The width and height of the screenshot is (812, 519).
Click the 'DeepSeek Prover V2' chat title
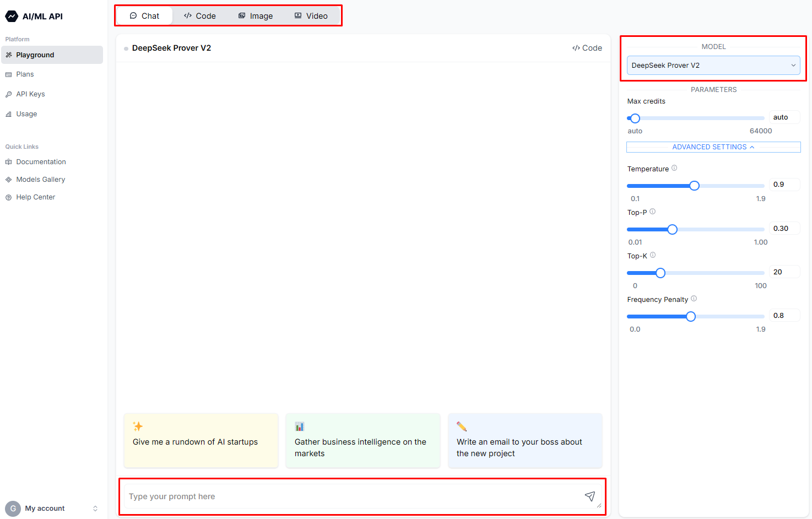(x=171, y=48)
